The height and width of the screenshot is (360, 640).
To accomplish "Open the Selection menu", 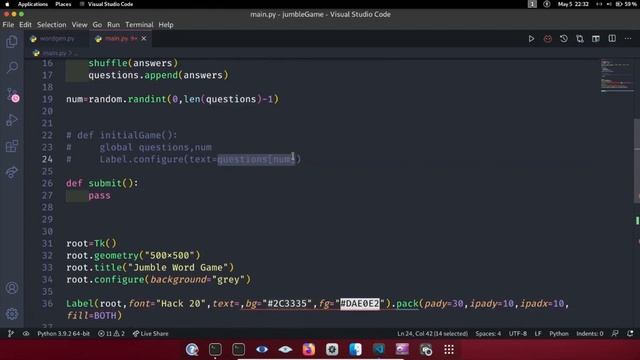I will 51,25.
